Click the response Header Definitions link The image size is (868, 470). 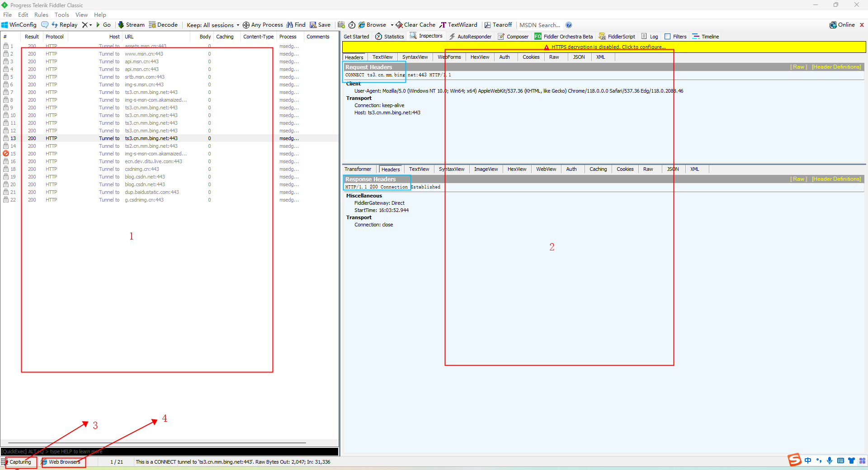point(836,179)
